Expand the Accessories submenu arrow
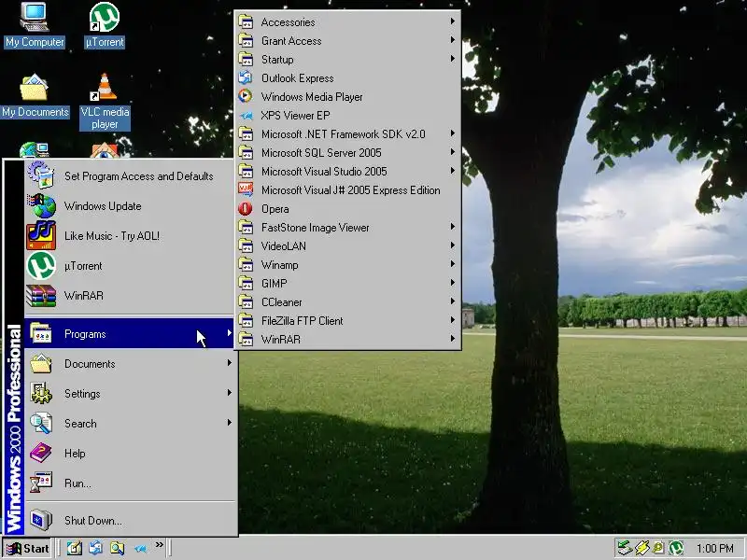The image size is (747, 560). (x=453, y=21)
